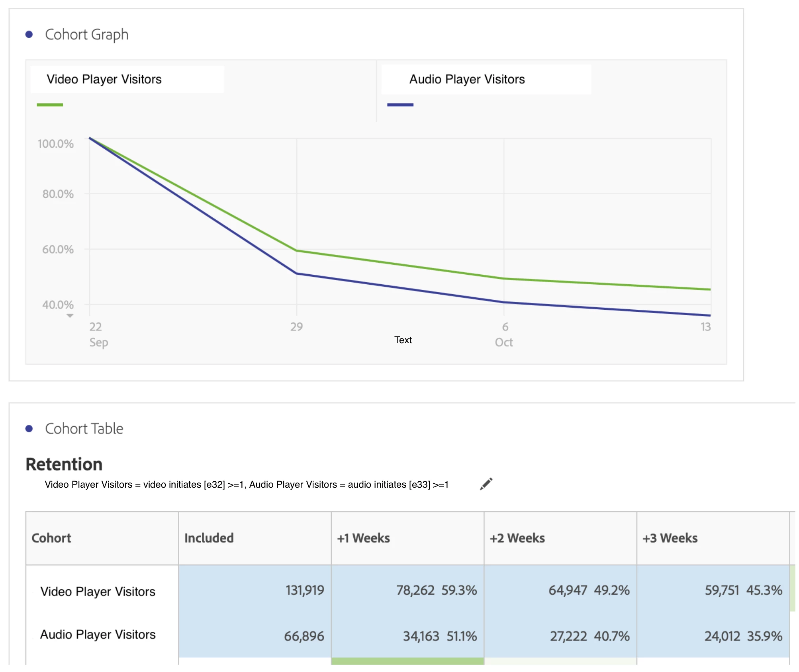
Task: Click the small arrow below 40.0% axis label
Action: 70,316
